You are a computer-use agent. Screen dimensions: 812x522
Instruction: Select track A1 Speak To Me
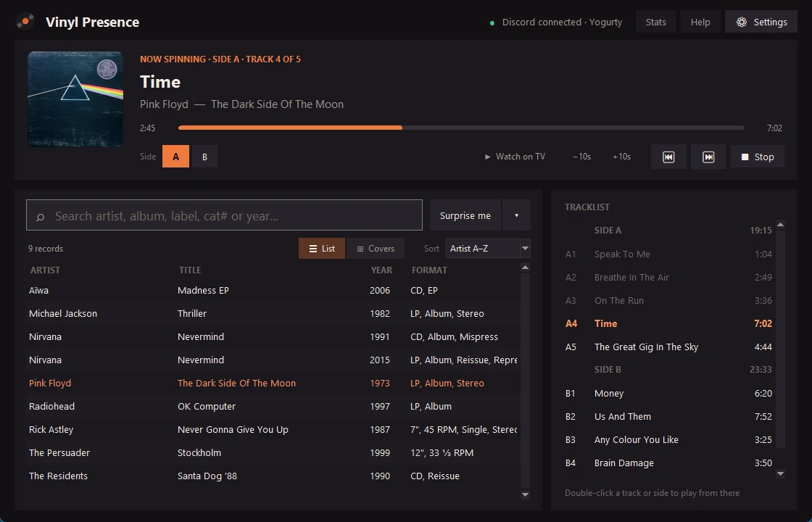tap(668, 254)
